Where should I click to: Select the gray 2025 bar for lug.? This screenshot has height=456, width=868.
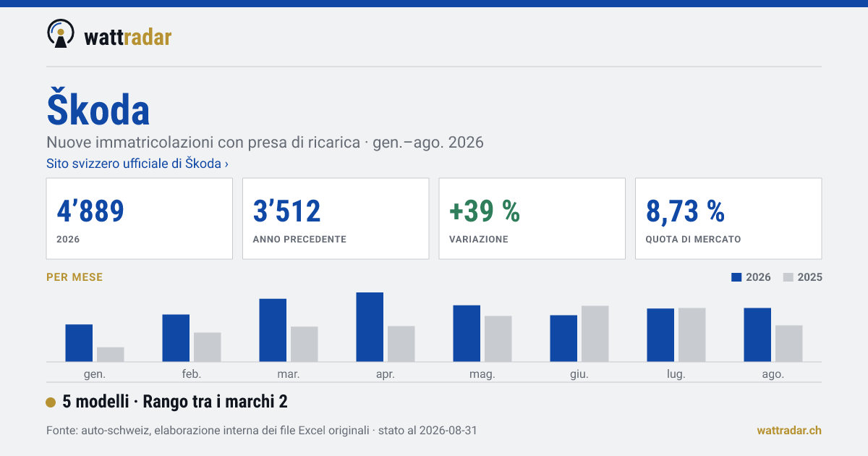point(692,335)
